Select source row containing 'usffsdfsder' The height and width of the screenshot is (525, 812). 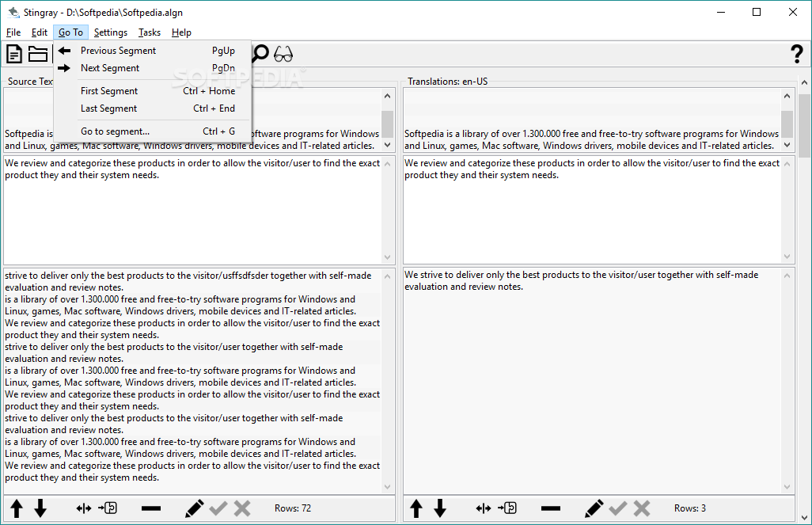pos(192,281)
